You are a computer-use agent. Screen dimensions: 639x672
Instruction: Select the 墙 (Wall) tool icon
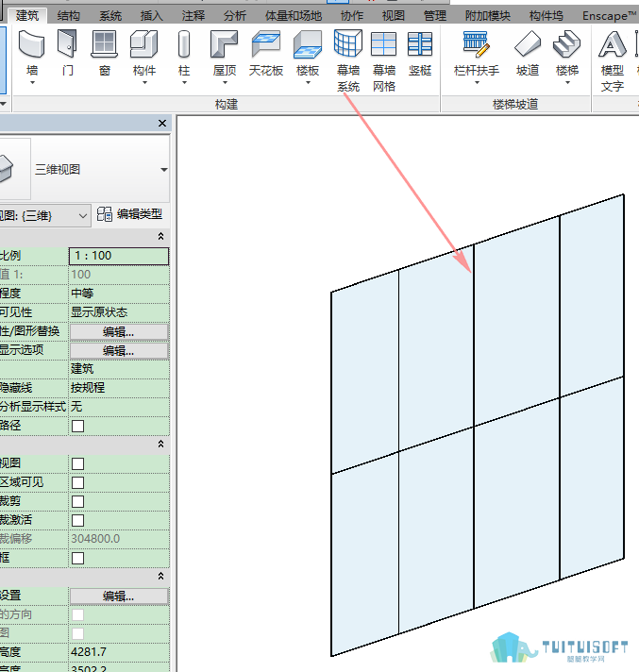pyautogui.click(x=32, y=44)
